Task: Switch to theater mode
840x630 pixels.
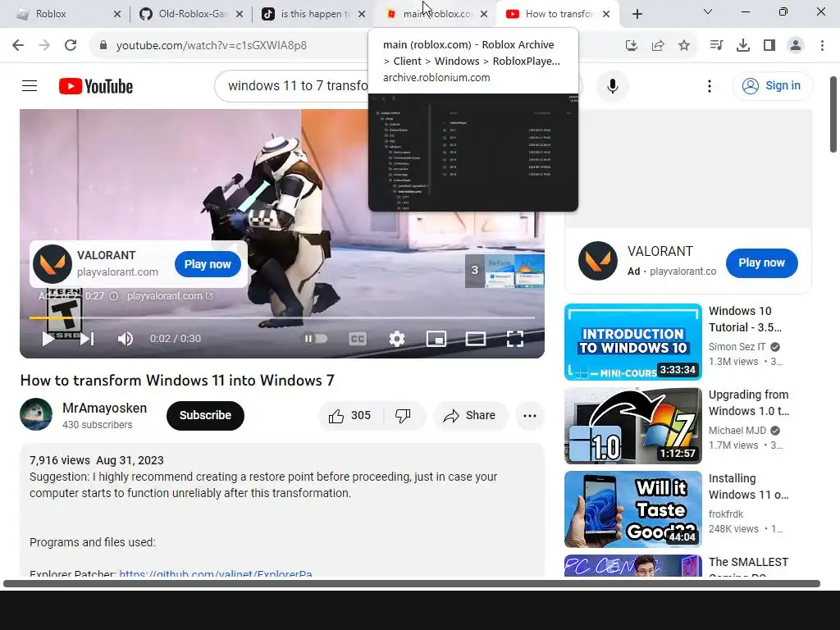Action: click(475, 339)
